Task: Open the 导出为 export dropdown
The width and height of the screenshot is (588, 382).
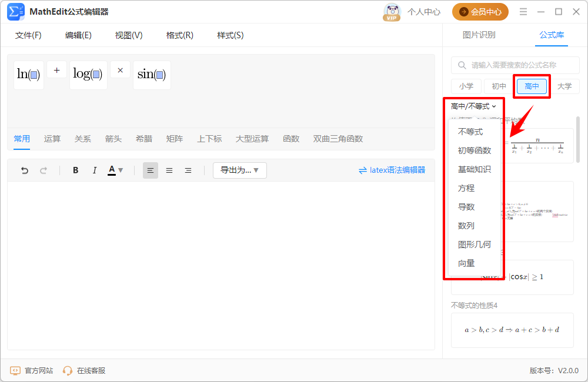Action: (x=240, y=170)
